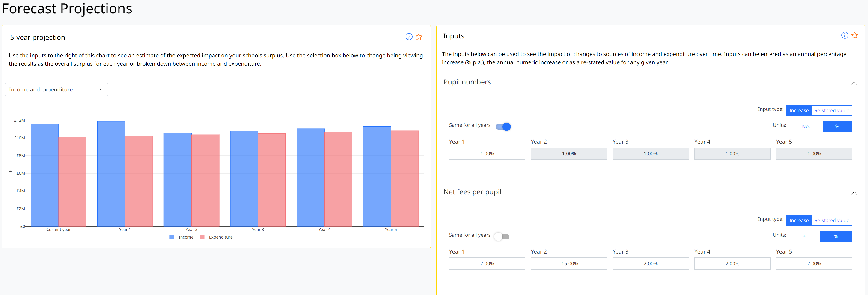Enable Same for all years for Net fees per pupil

click(502, 236)
